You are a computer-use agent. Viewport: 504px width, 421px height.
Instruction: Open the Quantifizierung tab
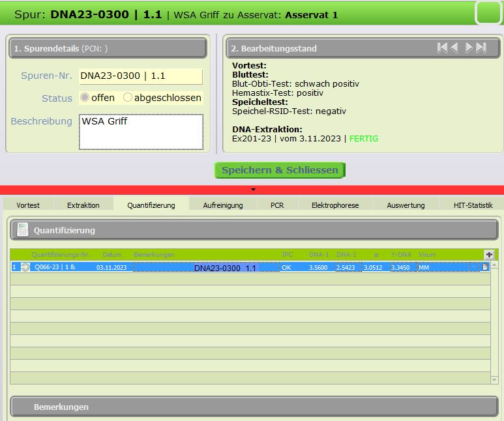151,205
